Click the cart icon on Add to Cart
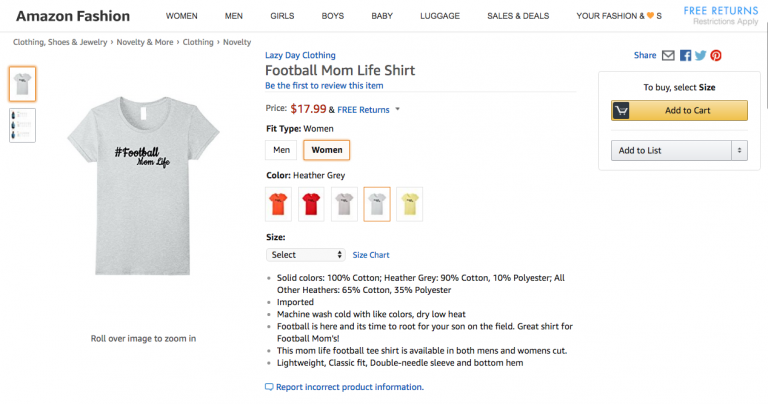768x404 pixels. tap(622, 110)
